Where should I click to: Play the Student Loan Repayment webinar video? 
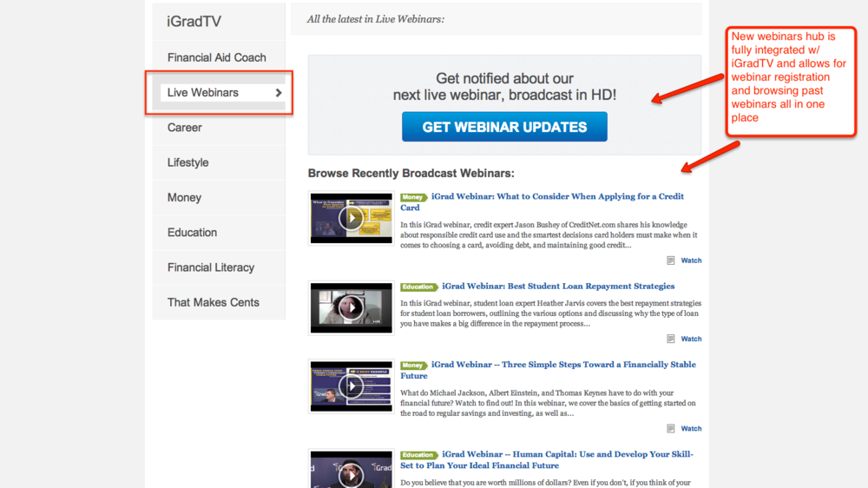tap(351, 307)
